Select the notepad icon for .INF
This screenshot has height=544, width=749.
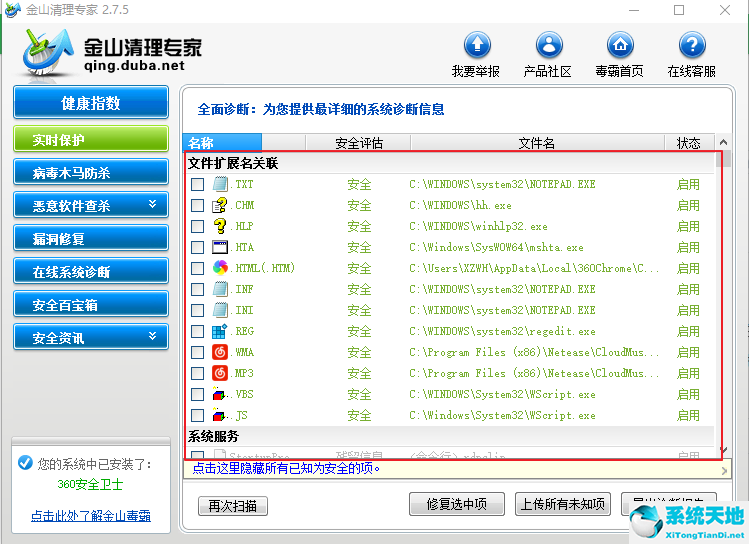220,289
